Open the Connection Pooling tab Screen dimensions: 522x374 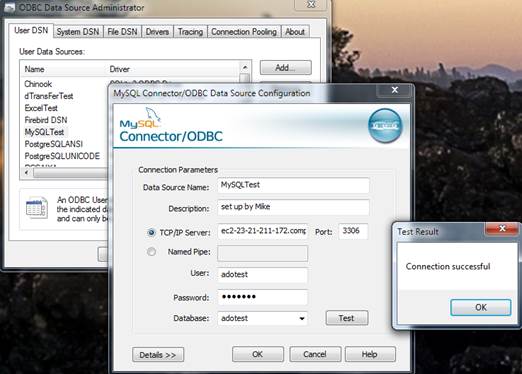[244, 32]
